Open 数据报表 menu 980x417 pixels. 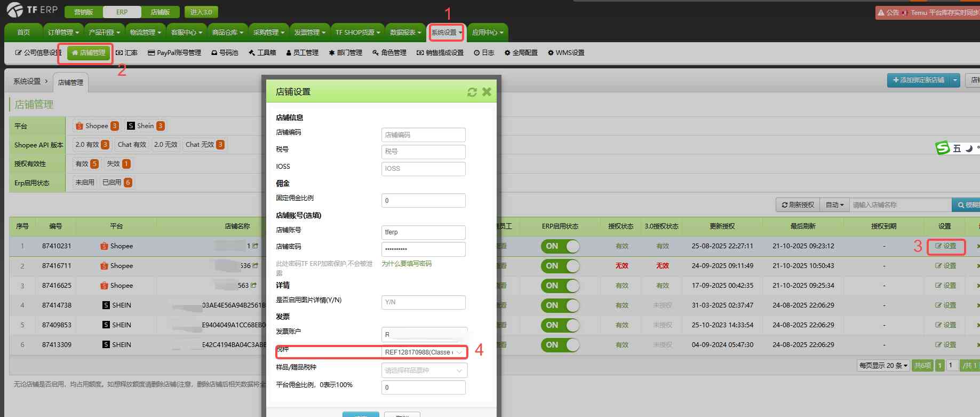click(405, 33)
